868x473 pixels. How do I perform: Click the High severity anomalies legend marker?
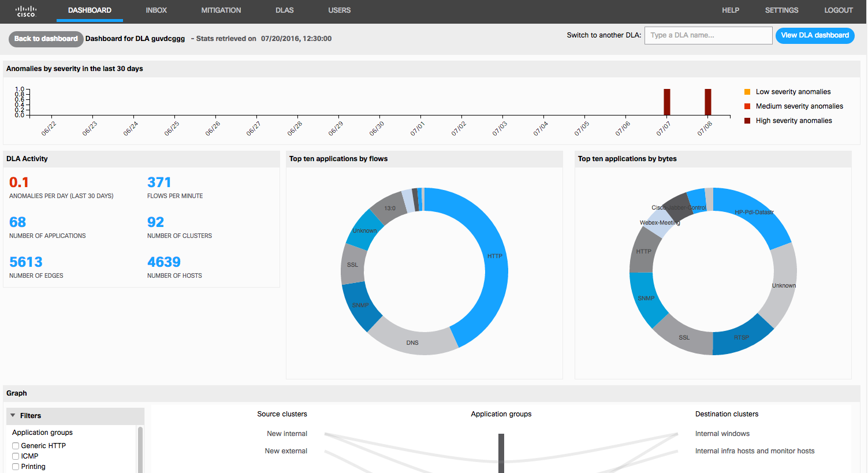pyautogui.click(x=747, y=121)
